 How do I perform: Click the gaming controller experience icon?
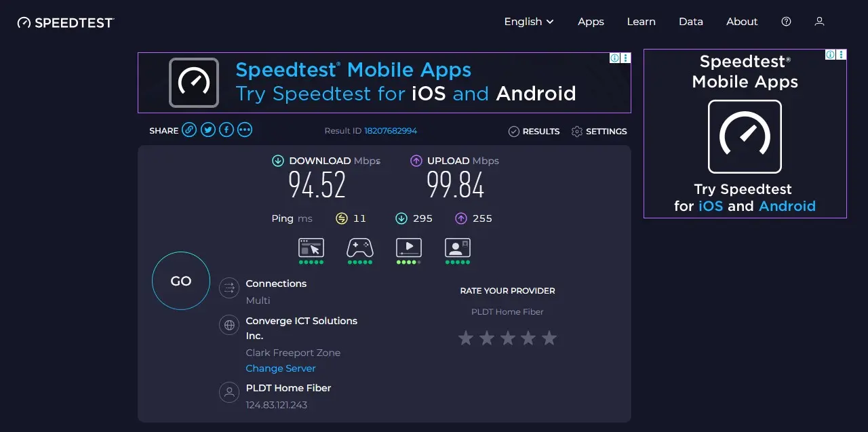(x=360, y=248)
